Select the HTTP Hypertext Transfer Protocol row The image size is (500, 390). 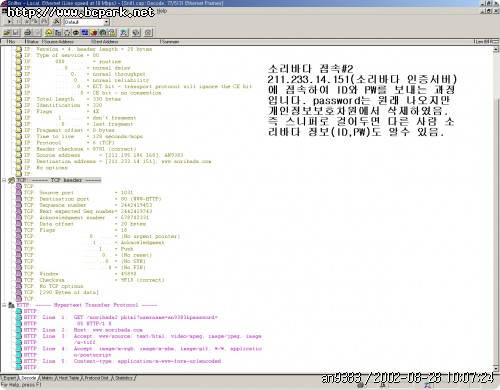click(87, 305)
